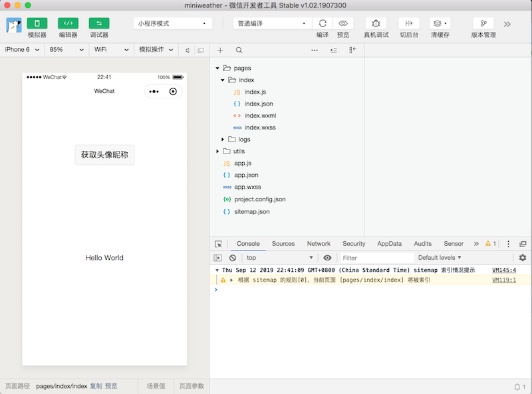This screenshot has width=532, height=394.
Task: Open the VM145:4 source link
Action: coord(504,270)
